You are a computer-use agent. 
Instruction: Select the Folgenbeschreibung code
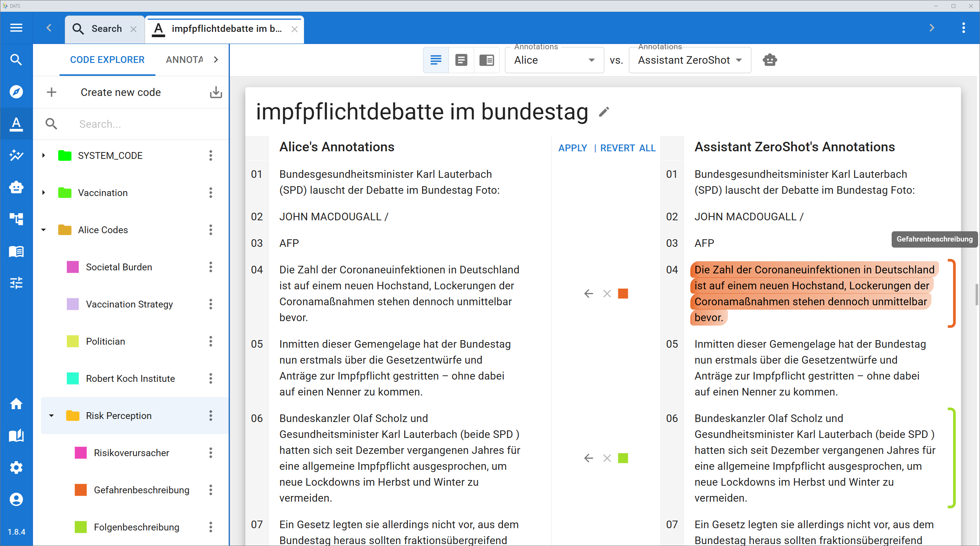pos(136,527)
